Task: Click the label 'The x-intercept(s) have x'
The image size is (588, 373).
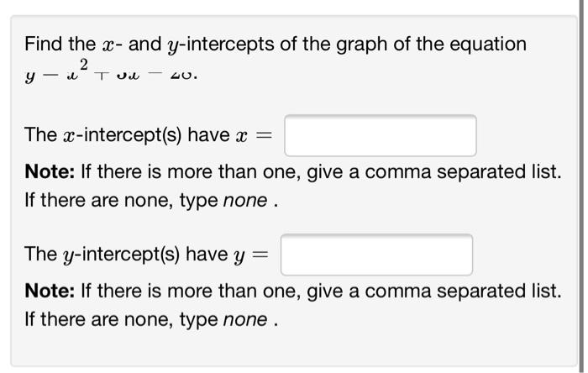Action: pos(136,135)
